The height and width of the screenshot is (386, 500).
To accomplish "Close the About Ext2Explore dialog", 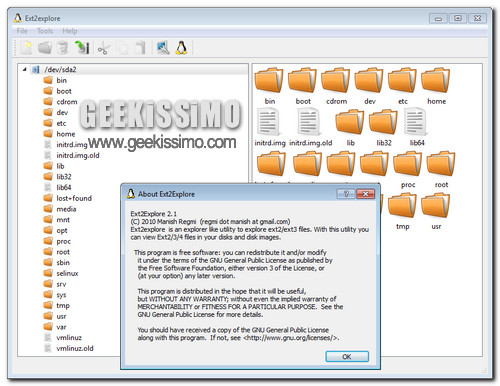I will [x=365, y=194].
